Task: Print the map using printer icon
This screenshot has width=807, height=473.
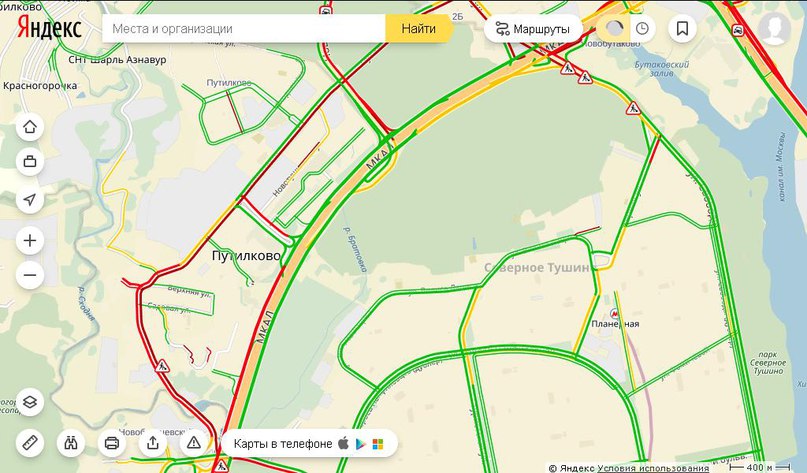Action: pos(112,443)
